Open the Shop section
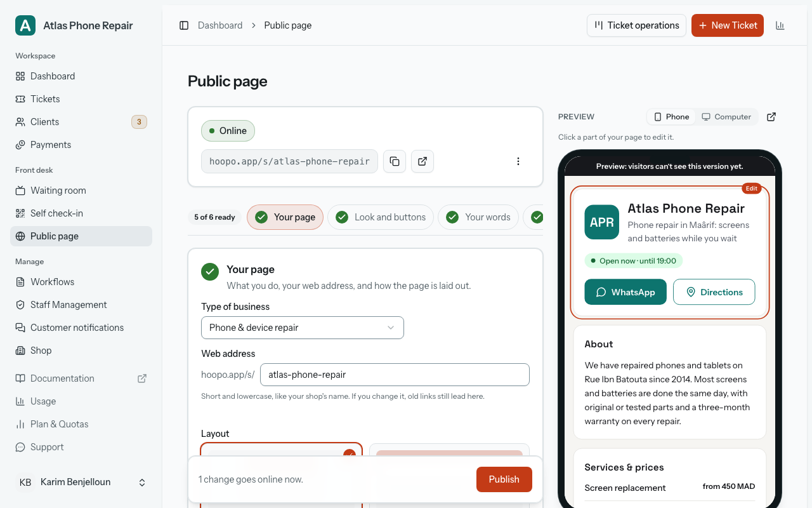 tap(81, 351)
